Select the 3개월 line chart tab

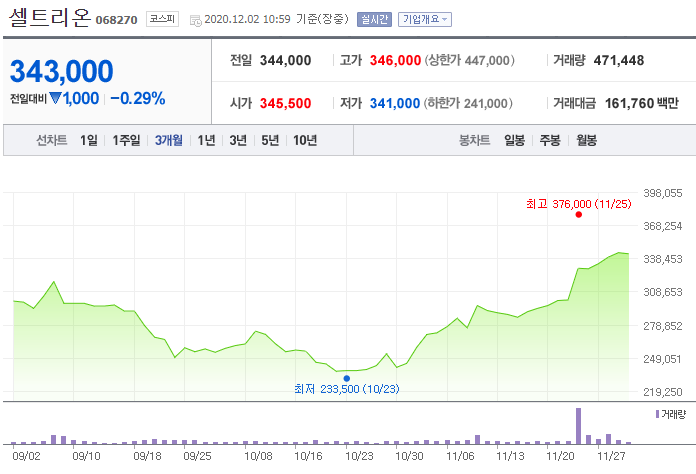coord(169,140)
